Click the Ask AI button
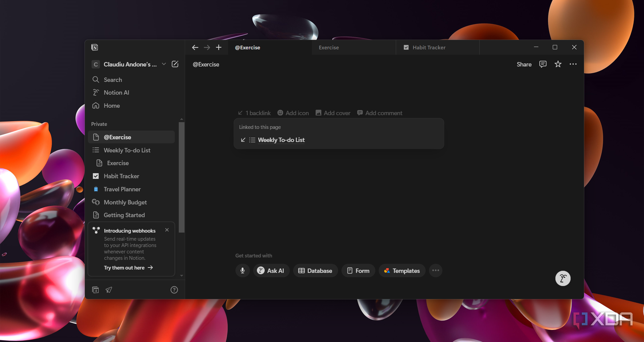The height and width of the screenshot is (342, 644). [x=271, y=271]
